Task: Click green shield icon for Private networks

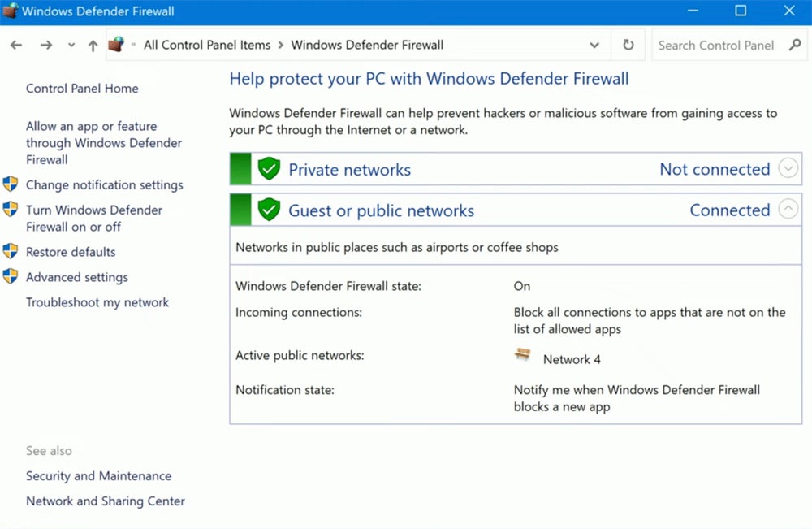Action: point(269,169)
